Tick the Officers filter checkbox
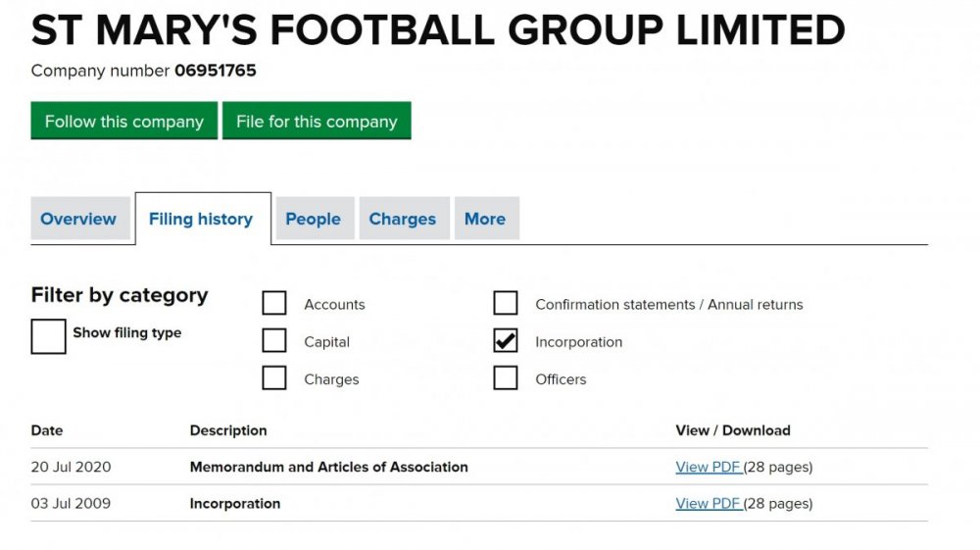Image resolution: width=980 pixels, height=550 pixels. coord(506,378)
